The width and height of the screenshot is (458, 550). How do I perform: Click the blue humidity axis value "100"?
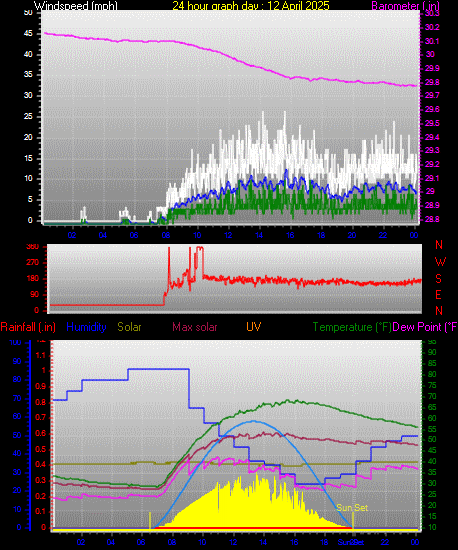(x=15, y=342)
